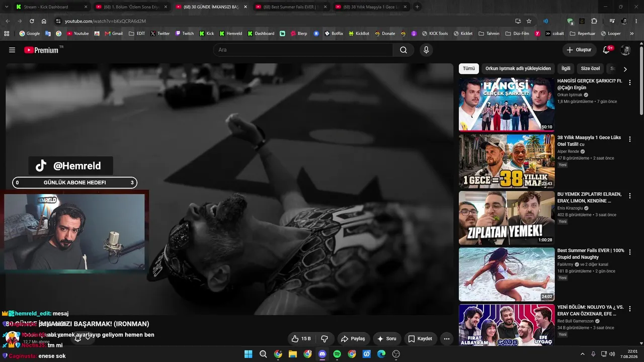This screenshot has height=362, width=644.
Task: Open Spotify from the taskbar
Action: 337,354
